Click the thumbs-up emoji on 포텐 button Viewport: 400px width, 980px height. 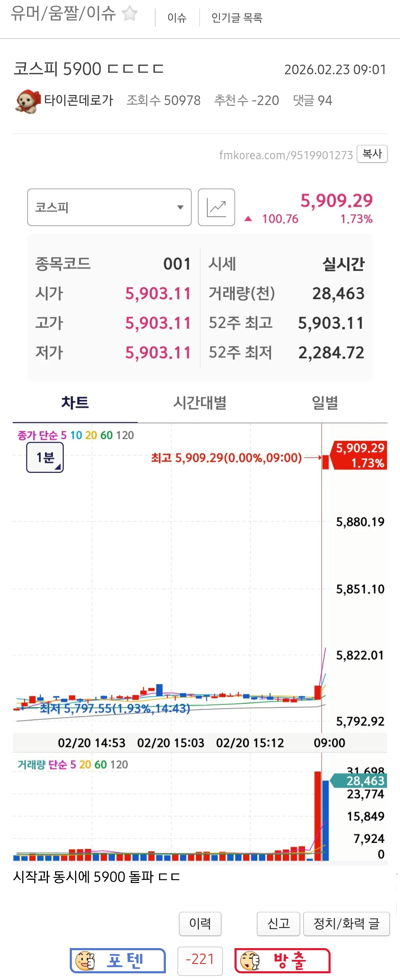coord(85,961)
